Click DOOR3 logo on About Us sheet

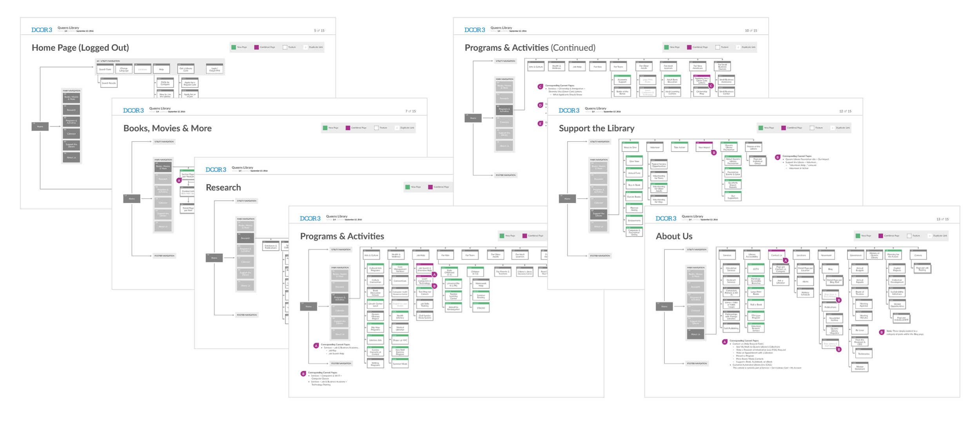[666, 218]
